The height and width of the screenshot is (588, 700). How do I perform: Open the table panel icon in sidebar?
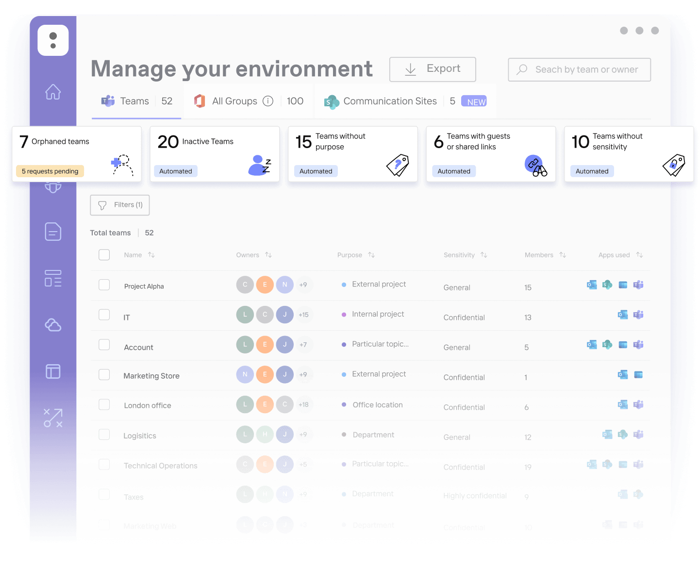click(x=53, y=371)
